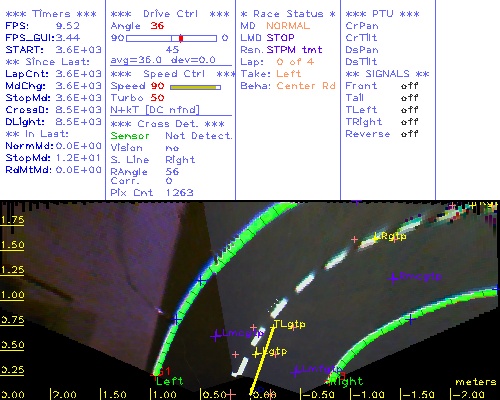Select the Race Status panel header
The height and width of the screenshot is (400, 500).
288,14
